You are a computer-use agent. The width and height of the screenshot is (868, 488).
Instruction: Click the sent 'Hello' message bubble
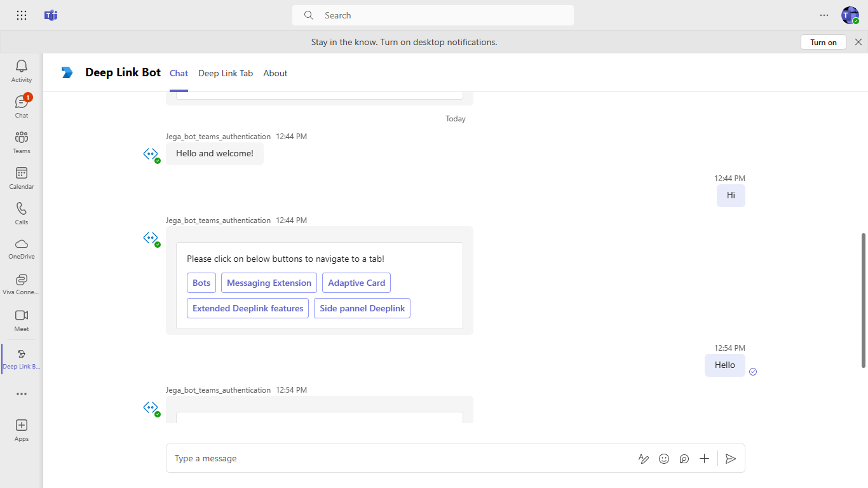pyautogui.click(x=725, y=365)
